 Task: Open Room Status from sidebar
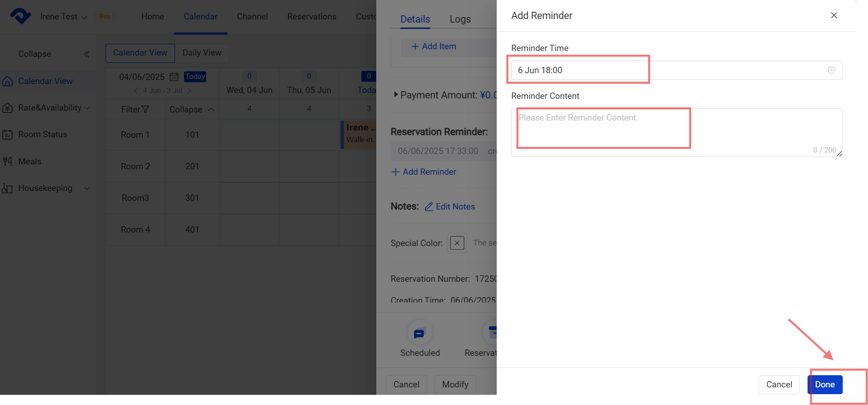tap(42, 135)
